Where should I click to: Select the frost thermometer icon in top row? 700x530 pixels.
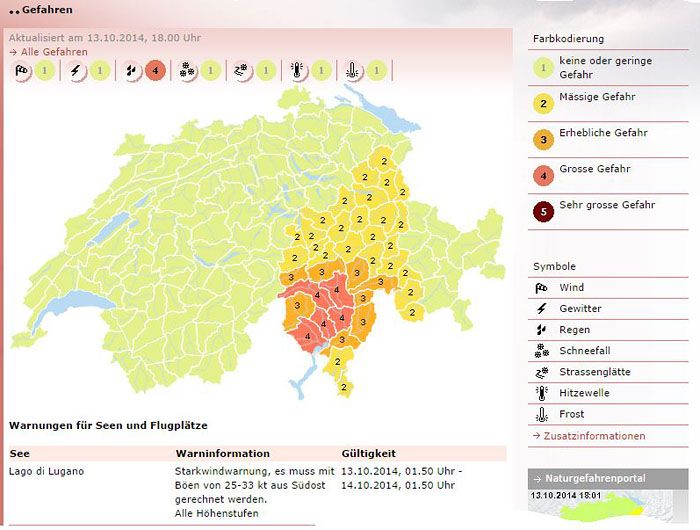pyautogui.click(x=351, y=71)
